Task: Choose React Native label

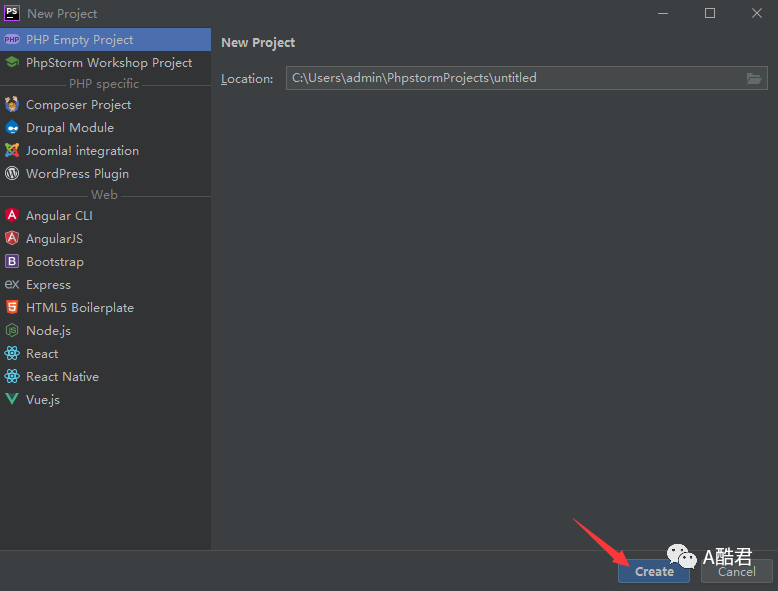Action: (62, 377)
